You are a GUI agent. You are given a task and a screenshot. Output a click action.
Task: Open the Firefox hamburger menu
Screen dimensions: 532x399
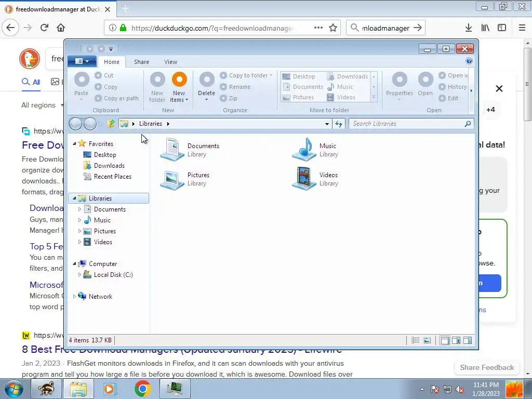(x=522, y=28)
